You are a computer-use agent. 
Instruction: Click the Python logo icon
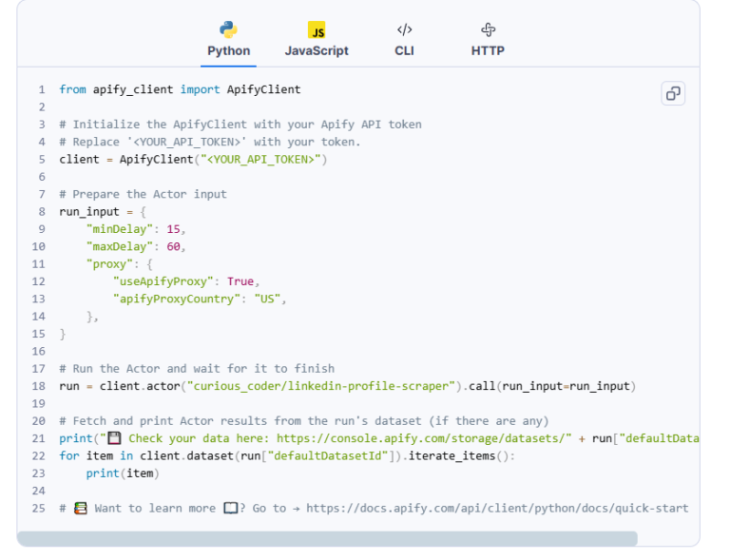228,29
